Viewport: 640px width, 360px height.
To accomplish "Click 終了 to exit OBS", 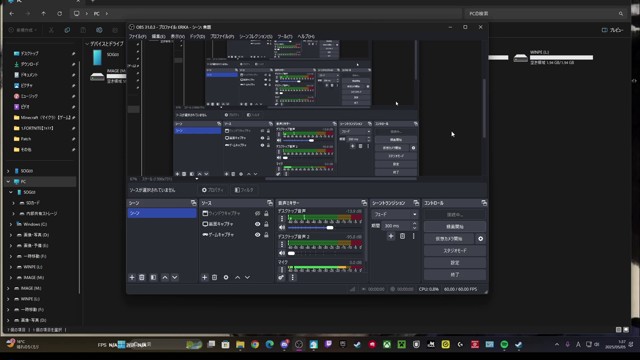I will (x=455, y=275).
